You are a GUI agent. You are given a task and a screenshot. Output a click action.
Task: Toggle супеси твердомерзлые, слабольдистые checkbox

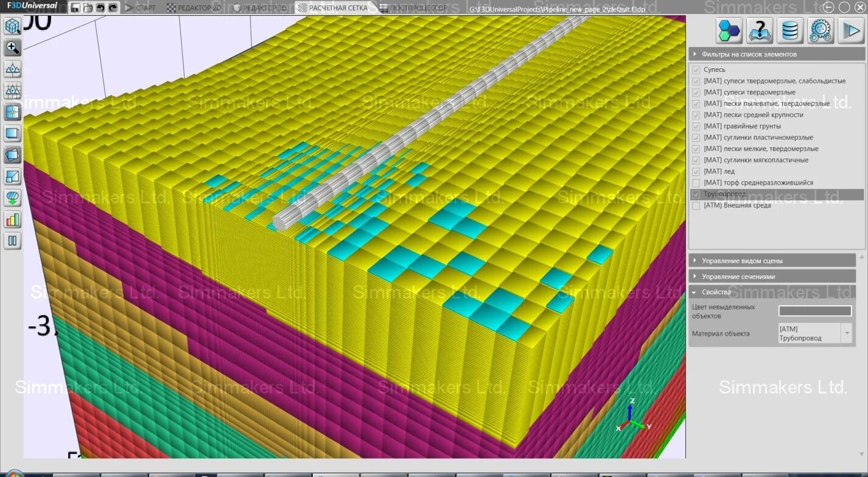pos(696,81)
